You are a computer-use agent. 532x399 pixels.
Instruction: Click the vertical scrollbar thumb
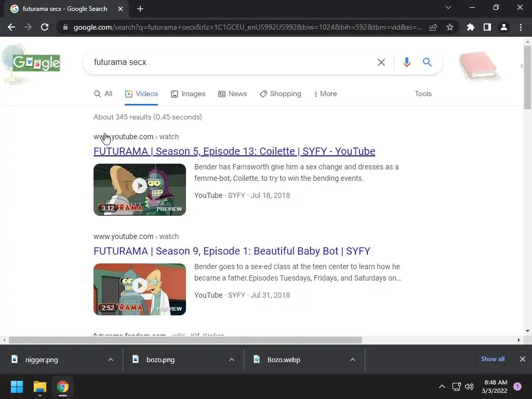527,77
